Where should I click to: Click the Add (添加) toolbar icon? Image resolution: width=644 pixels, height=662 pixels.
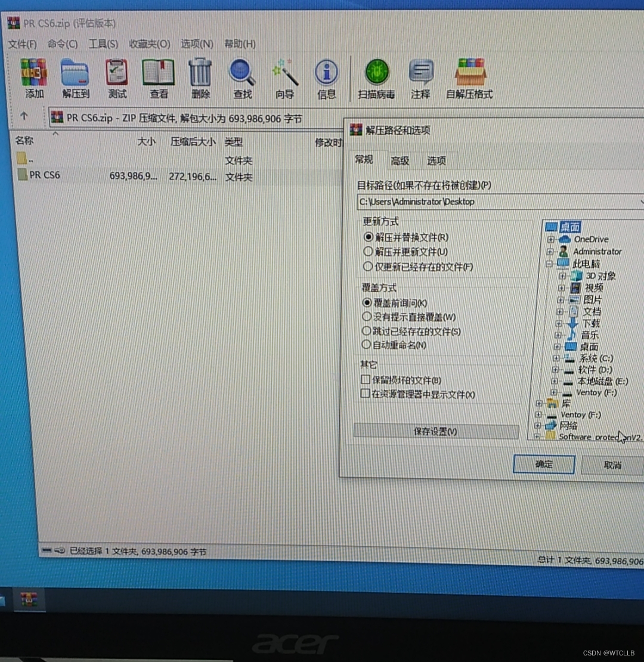[34, 73]
